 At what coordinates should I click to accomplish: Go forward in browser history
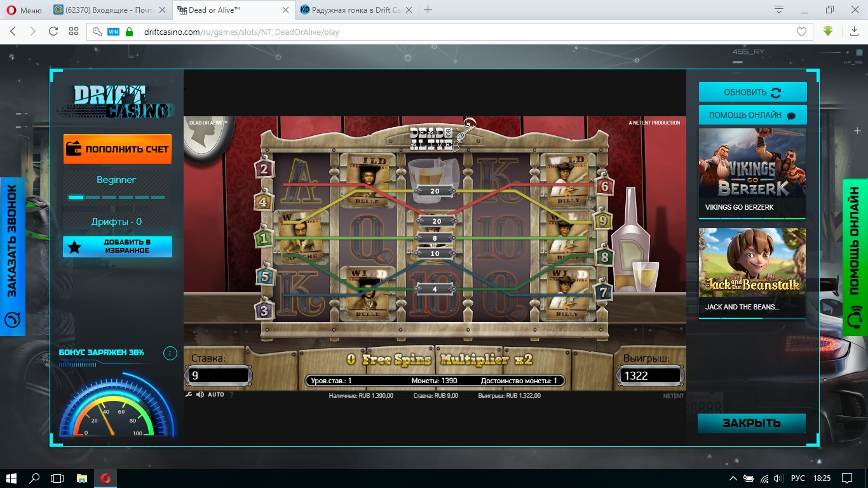(x=33, y=31)
